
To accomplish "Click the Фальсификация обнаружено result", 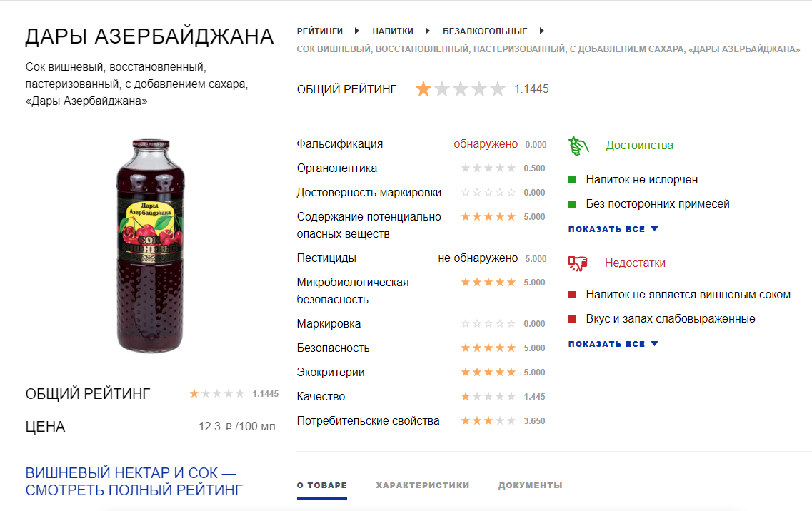I will point(486,144).
